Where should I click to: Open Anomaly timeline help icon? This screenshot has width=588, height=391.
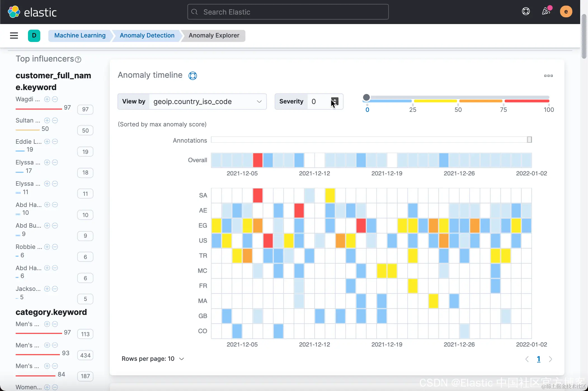click(x=193, y=76)
